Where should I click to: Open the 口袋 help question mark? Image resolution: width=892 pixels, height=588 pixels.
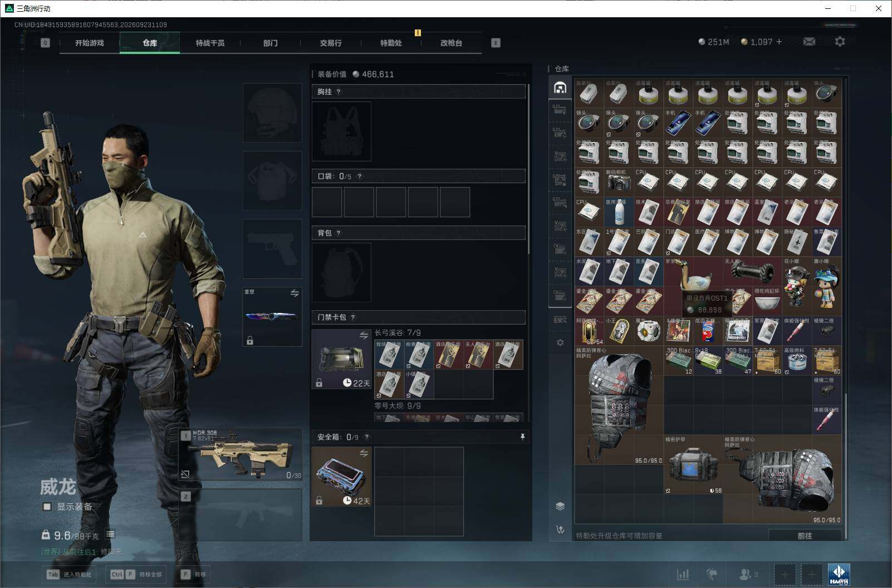coord(360,177)
